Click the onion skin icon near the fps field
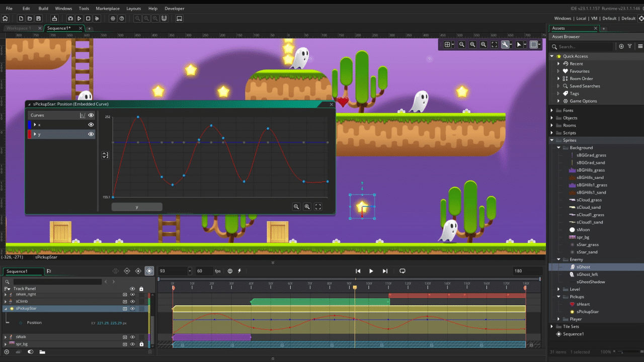The image size is (644, 362). click(230, 271)
